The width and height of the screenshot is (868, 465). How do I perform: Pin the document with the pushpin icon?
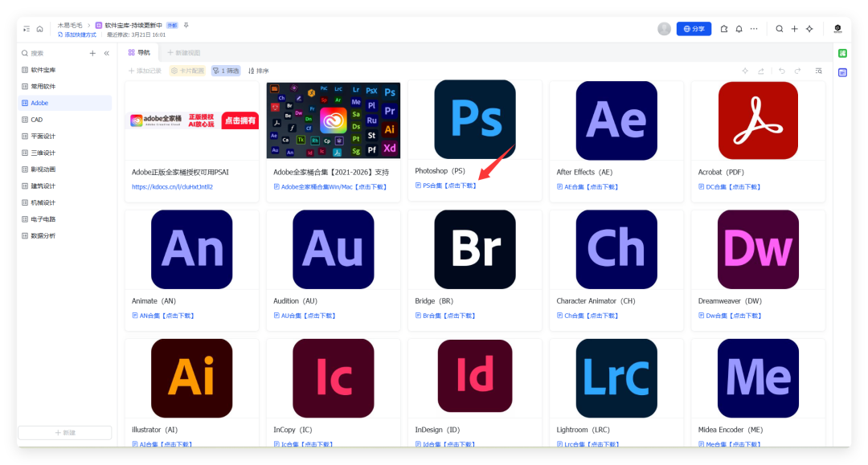(x=186, y=26)
